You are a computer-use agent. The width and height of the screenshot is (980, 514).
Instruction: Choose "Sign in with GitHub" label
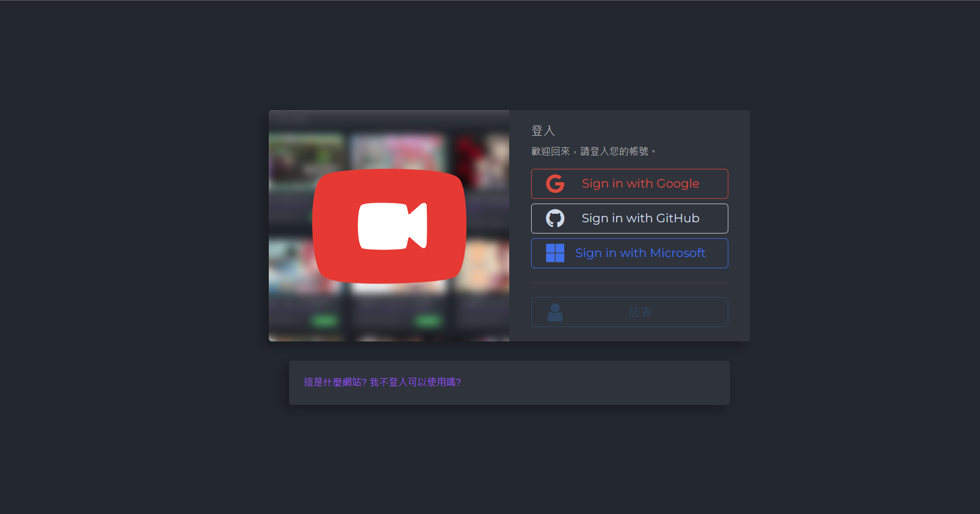click(x=640, y=219)
